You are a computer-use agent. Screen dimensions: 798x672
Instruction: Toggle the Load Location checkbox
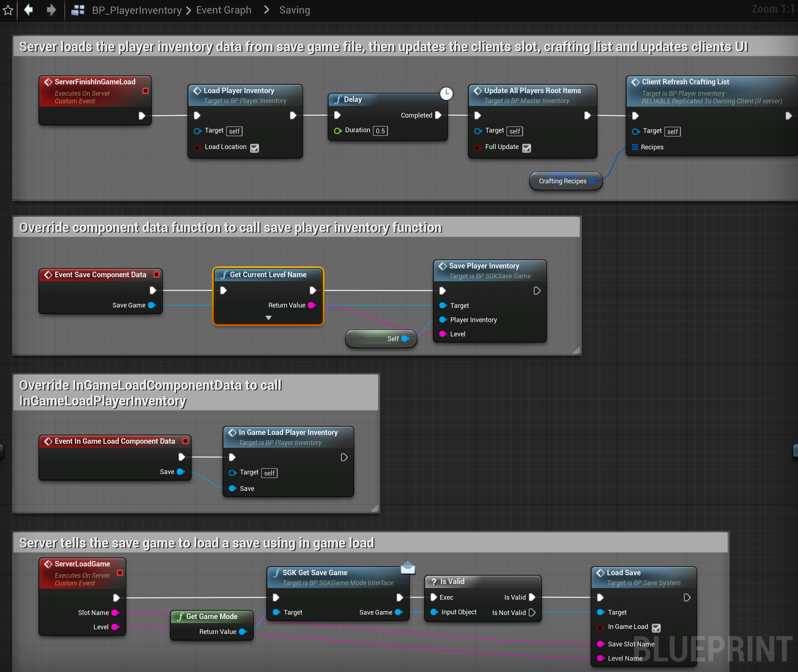(255, 148)
